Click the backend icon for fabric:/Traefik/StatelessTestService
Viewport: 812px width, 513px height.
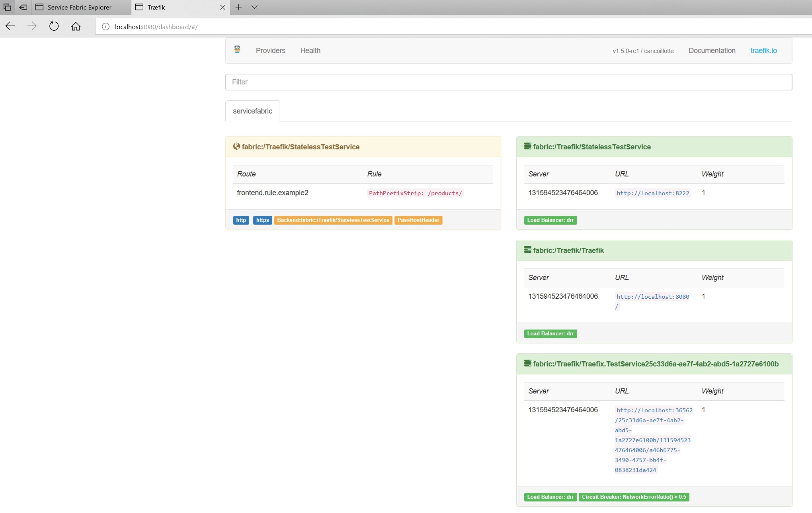tap(527, 146)
